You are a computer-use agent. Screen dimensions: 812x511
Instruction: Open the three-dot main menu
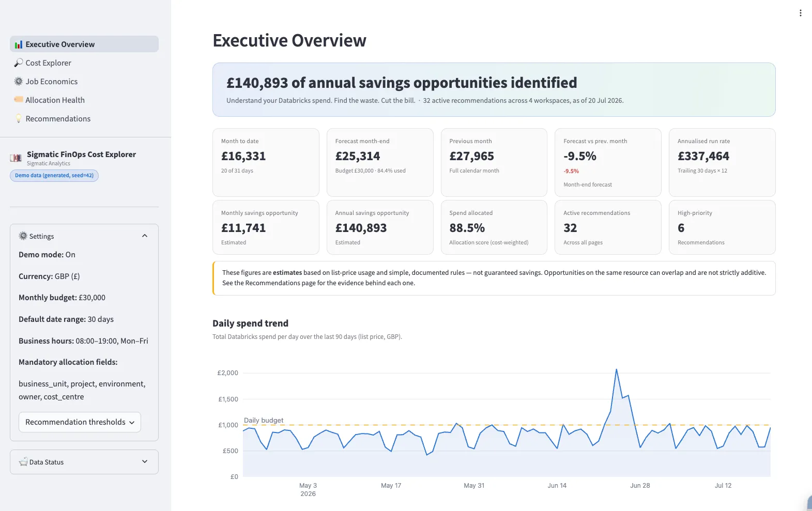pyautogui.click(x=801, y=13)
